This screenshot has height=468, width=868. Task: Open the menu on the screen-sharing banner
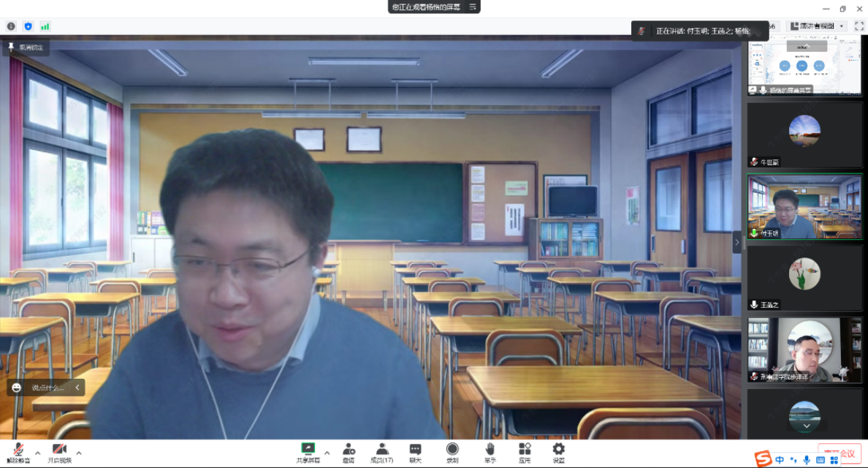473,7
